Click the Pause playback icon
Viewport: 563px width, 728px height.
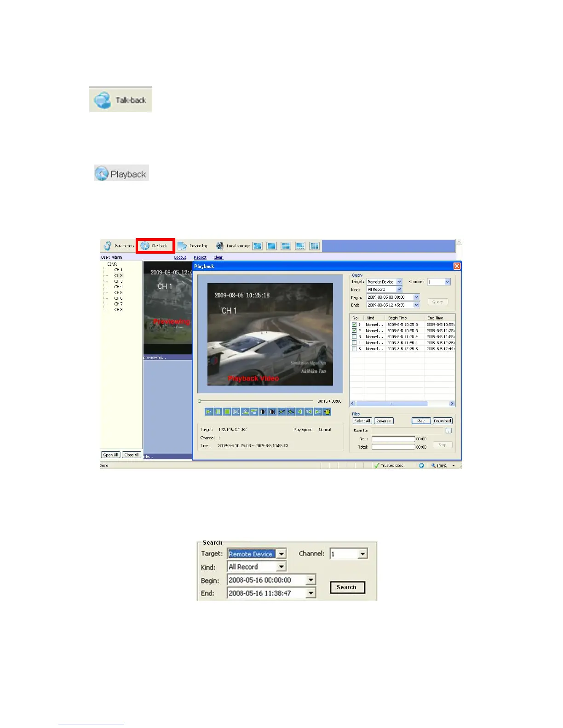tap(218, 412)
